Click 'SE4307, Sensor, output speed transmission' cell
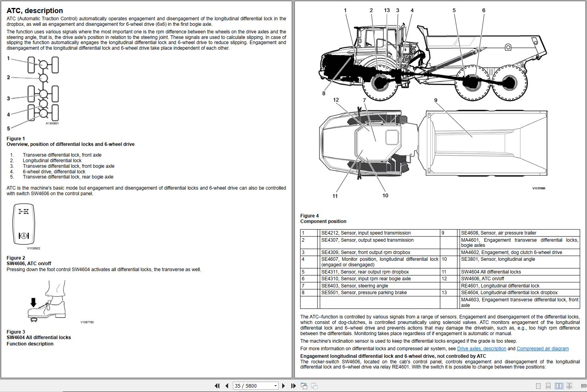This screenshot has width=587, height=392. [x=380, y=243]
